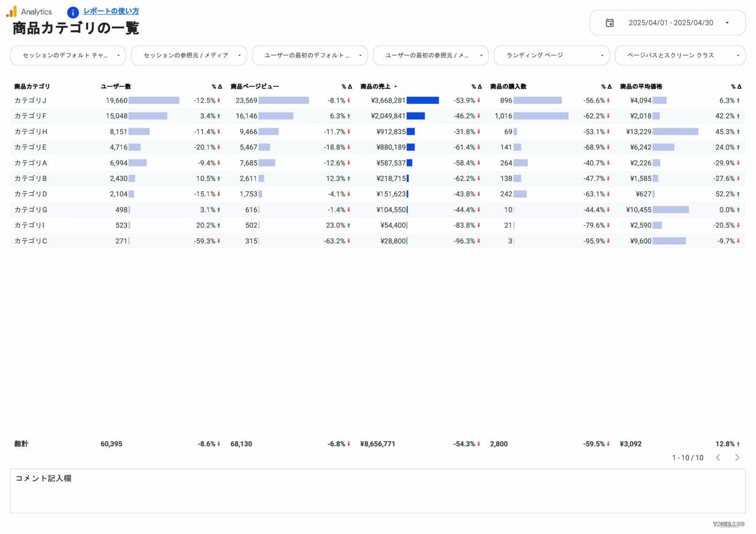Screen dimensions: 756x534
Task: Sort table by ユーザー数 column header
Action: [115, 87]
